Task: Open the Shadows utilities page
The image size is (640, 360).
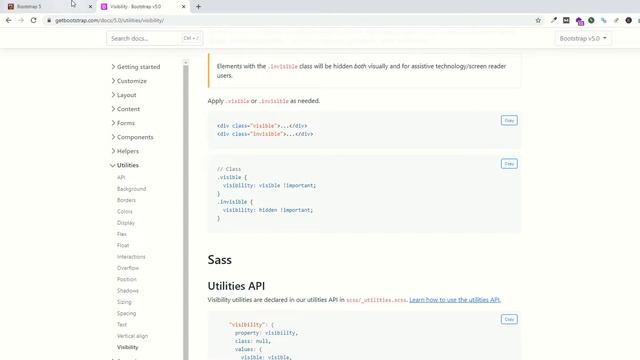Action: 128,291
